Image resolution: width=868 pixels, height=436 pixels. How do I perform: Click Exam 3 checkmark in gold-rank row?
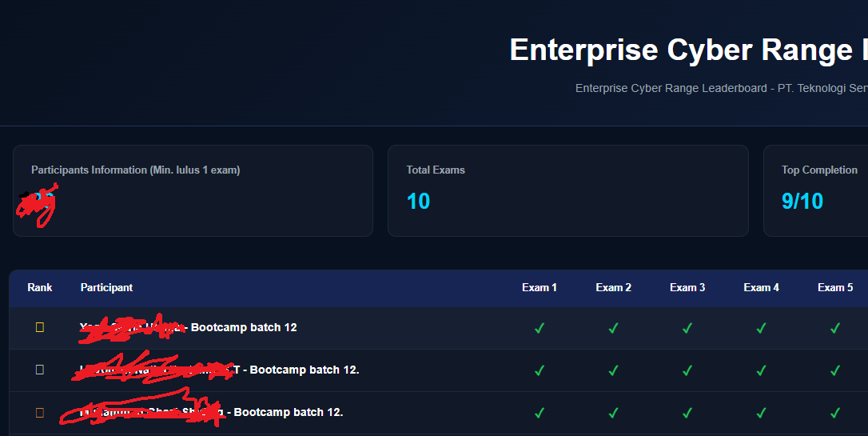[687, 328]
